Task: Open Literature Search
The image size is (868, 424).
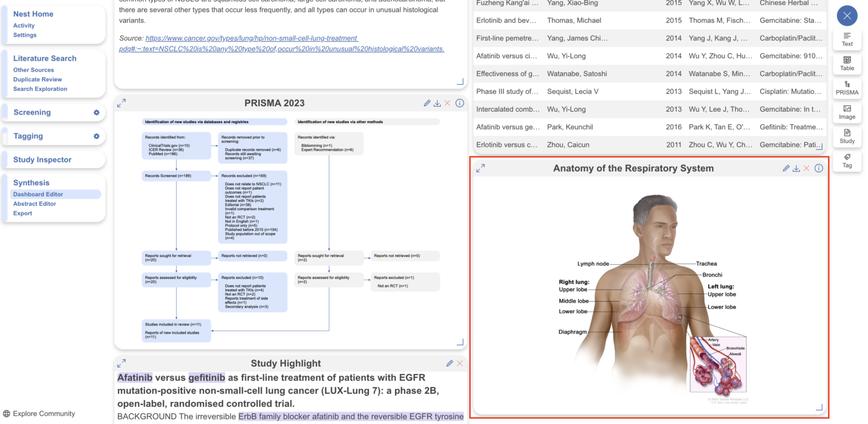Action: click(45, 58)
